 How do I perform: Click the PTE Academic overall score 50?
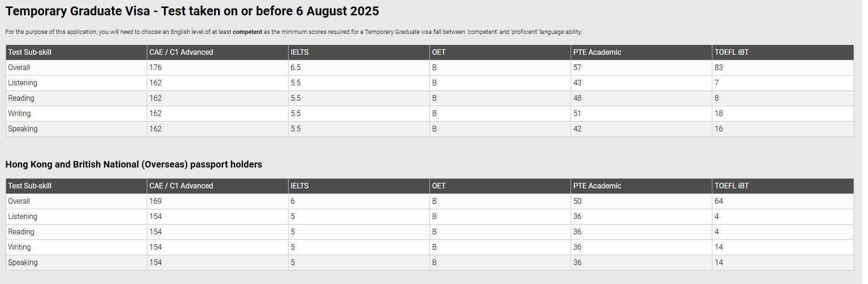[x=577, y=201]
